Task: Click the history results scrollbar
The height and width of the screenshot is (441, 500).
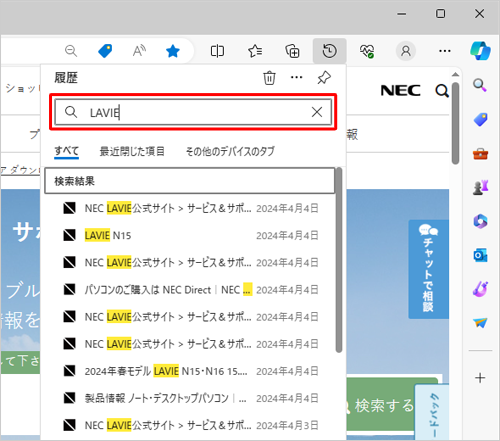Action: [339, 260]
